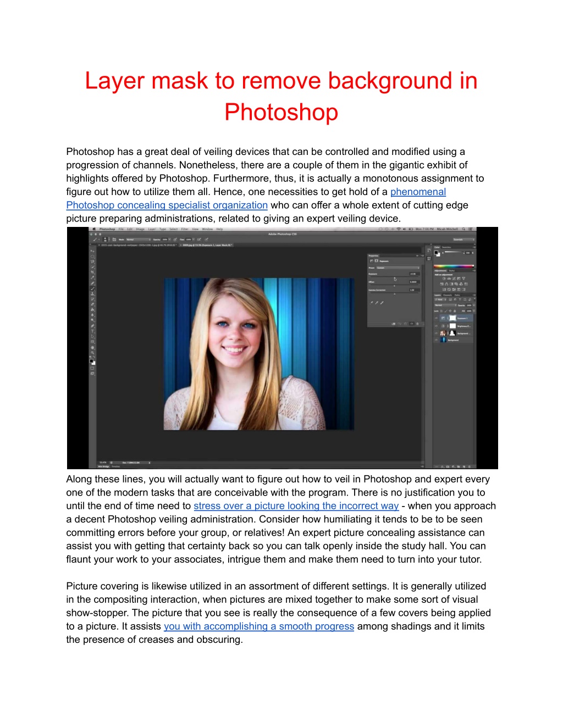This screenshot has width=563, height=728.
Task: Add a Vibrance adjustment from Adjustments panel
Action: coord(464,279)
